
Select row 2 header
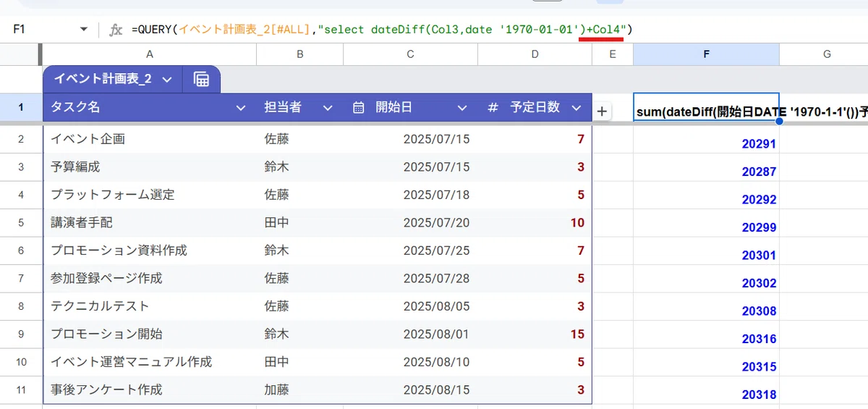click(x=21, y=139)
